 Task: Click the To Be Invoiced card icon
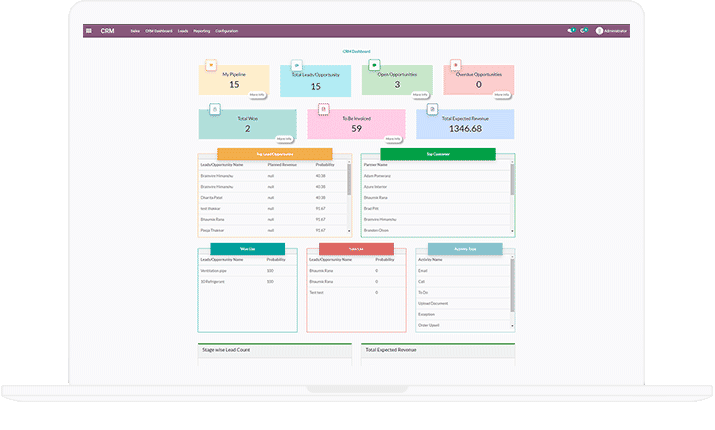click(323, 108)
